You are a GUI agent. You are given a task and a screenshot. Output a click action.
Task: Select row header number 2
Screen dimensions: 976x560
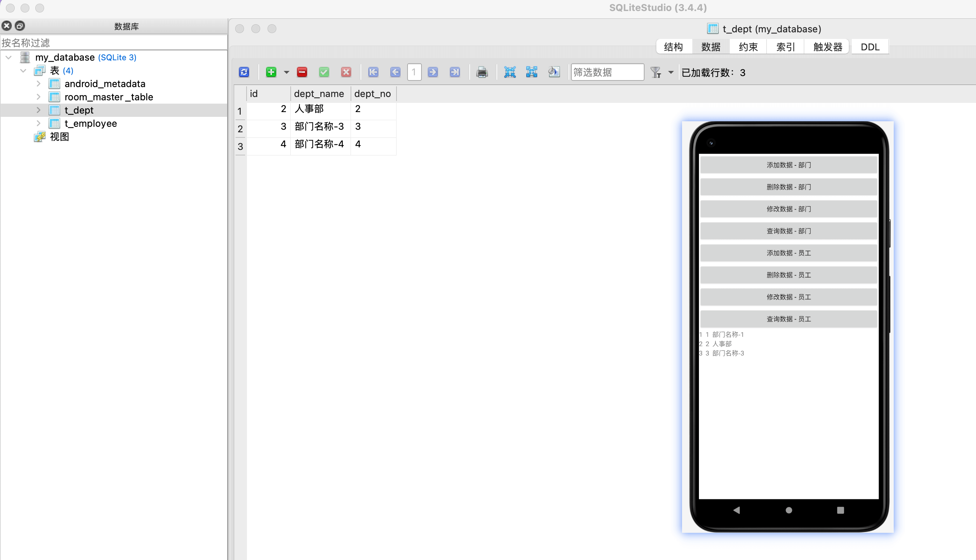tap(240, 129)
